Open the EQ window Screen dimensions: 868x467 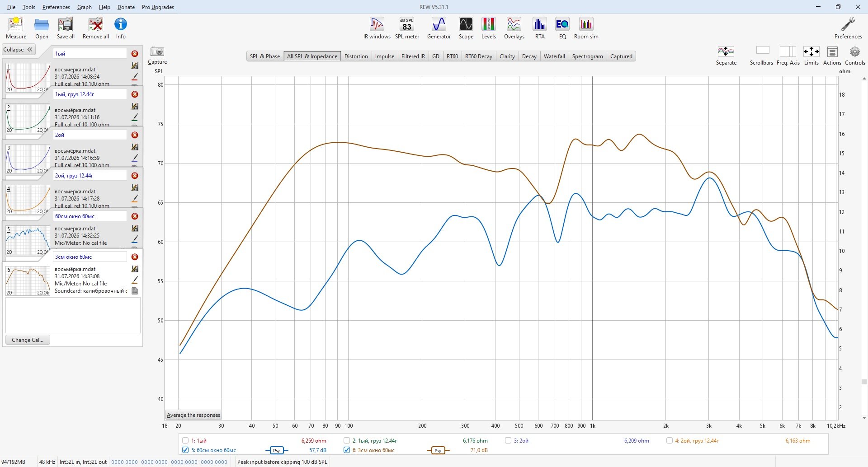562,28
